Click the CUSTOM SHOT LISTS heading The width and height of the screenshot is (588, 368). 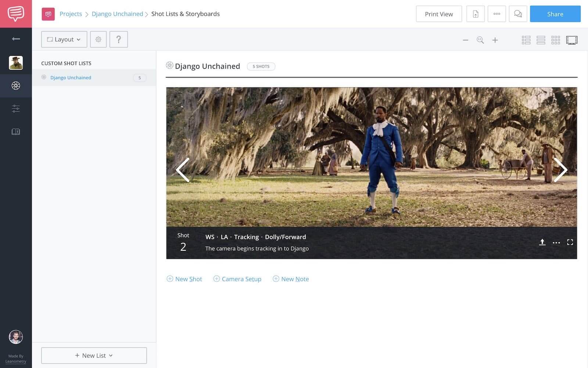coord(66,63)
